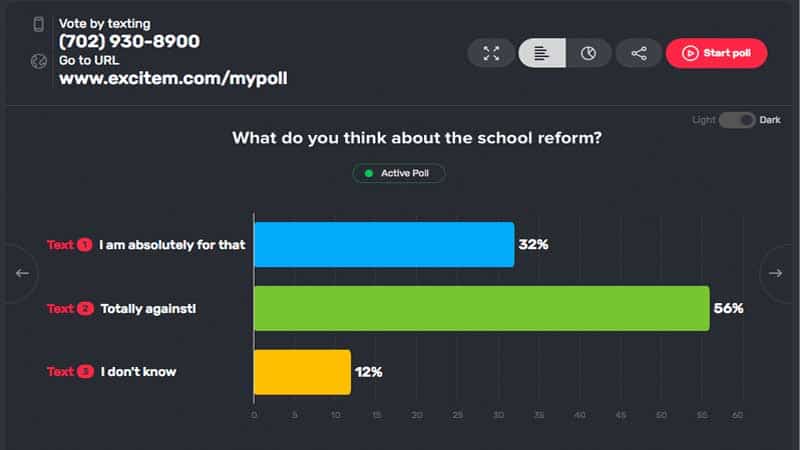Switch to pie chart view

pyautogui.click(x=589, y=53)
